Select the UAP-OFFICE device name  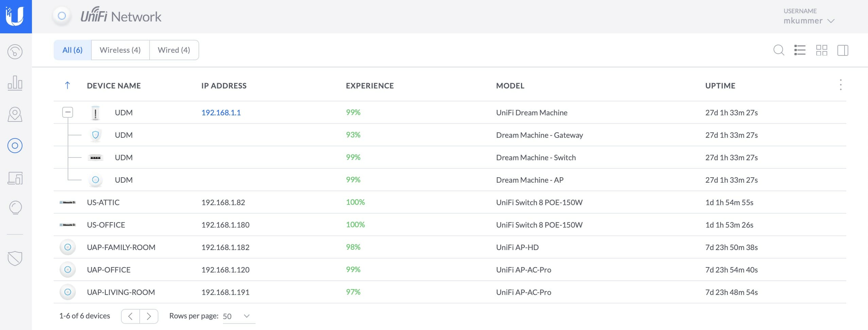click(x=109, y=270)
